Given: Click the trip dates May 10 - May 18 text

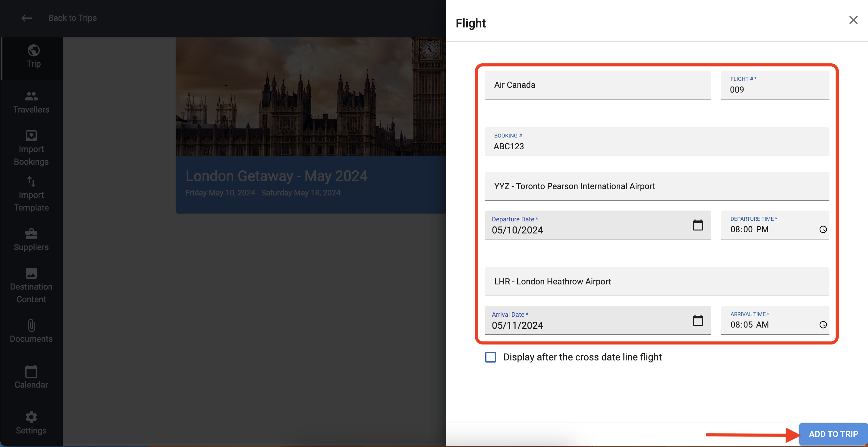Looking at the screenshot, I should coord(263,193).
